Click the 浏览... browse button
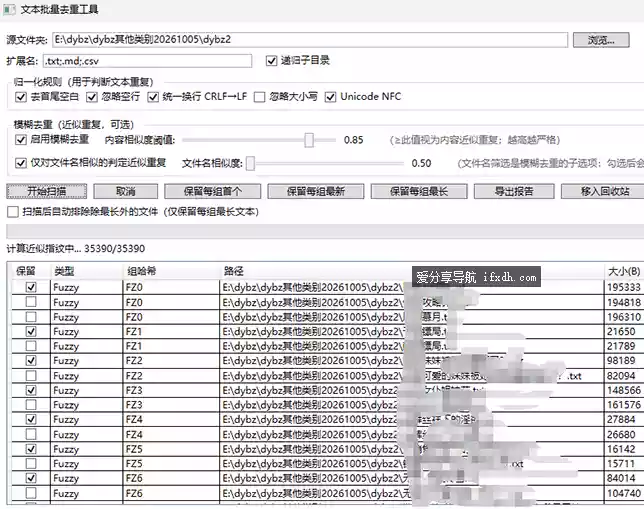Screen dimensions: 644x509 601,40
